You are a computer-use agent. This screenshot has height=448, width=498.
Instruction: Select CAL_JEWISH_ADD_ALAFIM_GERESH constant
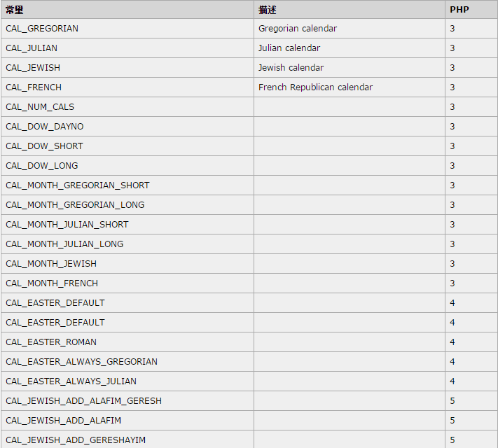click(83, 401)
